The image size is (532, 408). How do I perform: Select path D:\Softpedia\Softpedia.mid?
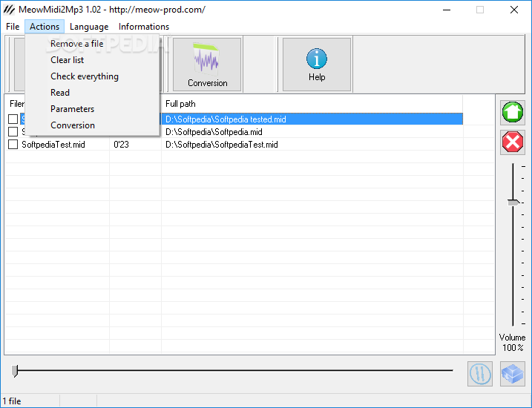tap(214, 131)
